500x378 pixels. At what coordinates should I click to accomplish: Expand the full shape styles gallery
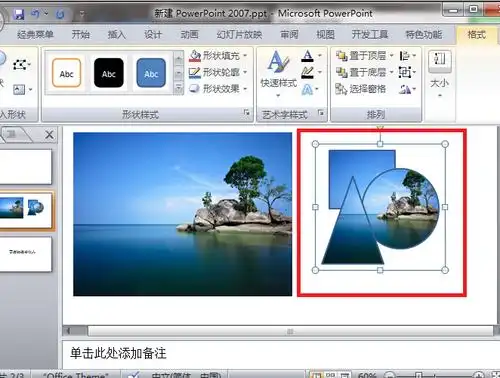pyautogui.click(x=179, y=88)
